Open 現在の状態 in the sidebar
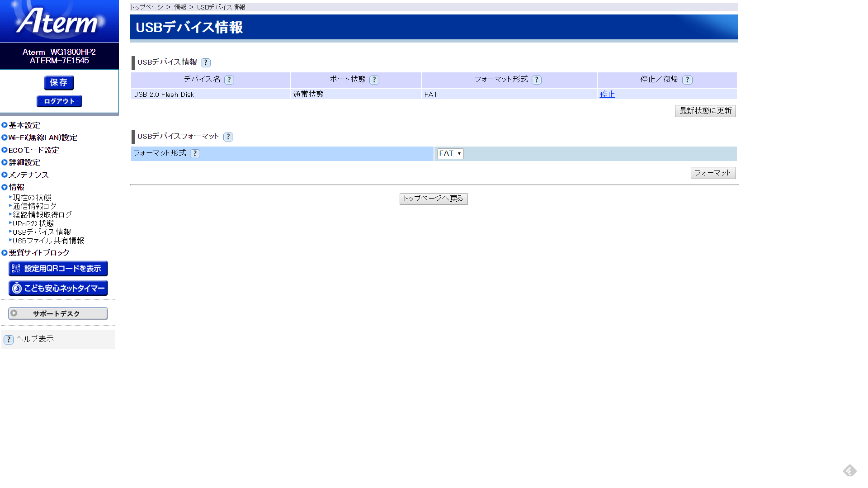Image resolution: width=868 pixels, height=488 pixels. (x=32, y=198)
